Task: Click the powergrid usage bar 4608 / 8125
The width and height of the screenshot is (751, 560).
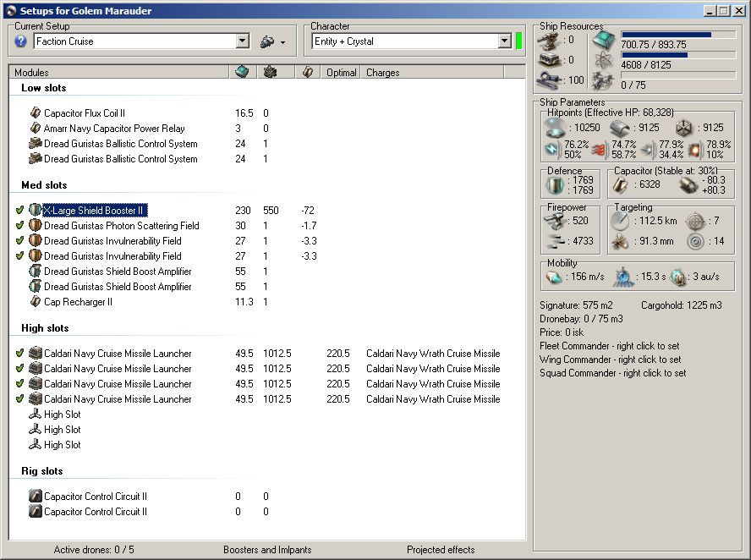Action: pyautogui.click(x=678, y=55)
